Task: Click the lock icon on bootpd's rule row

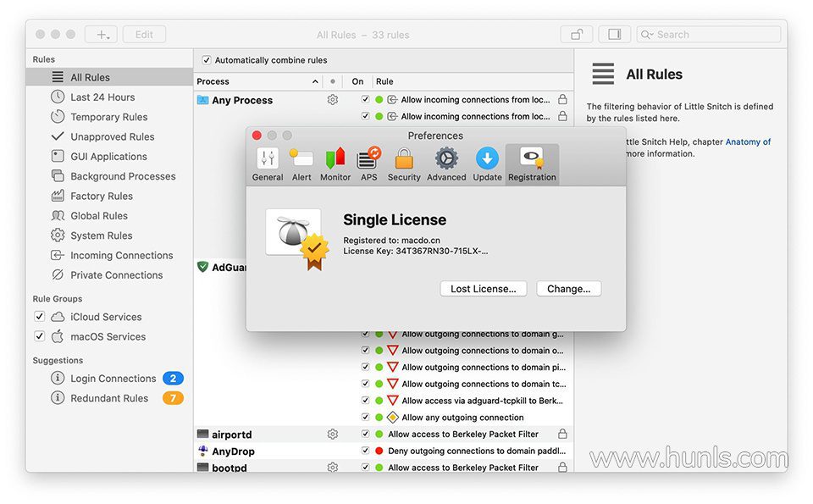Action: pos(562,467)
